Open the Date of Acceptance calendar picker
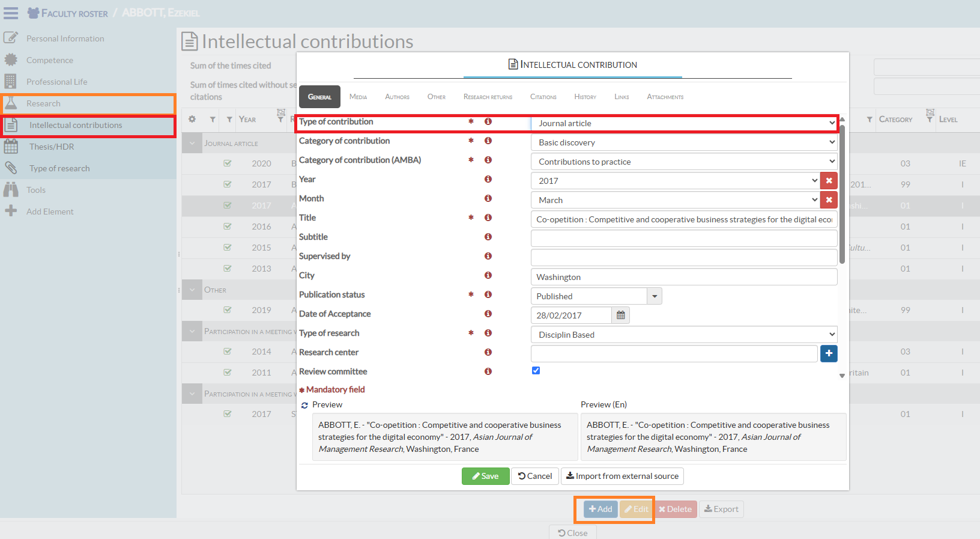 pos(620,315)
